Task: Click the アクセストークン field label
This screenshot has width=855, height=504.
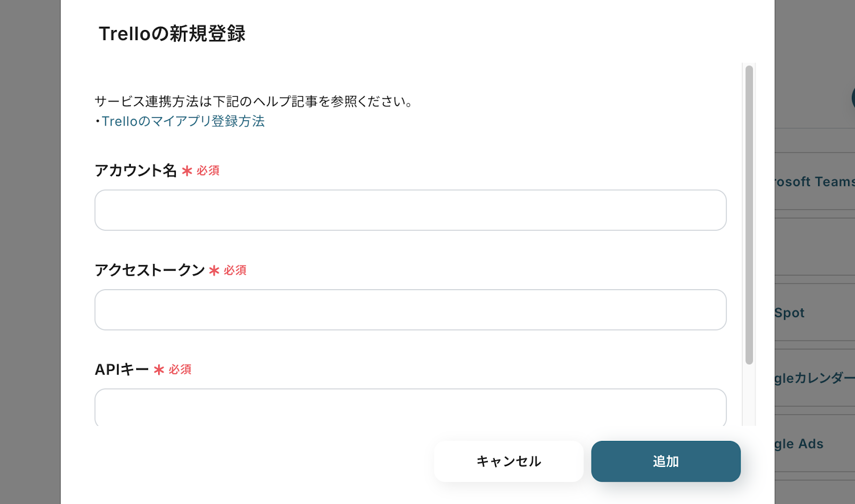Action: point(150,270)
